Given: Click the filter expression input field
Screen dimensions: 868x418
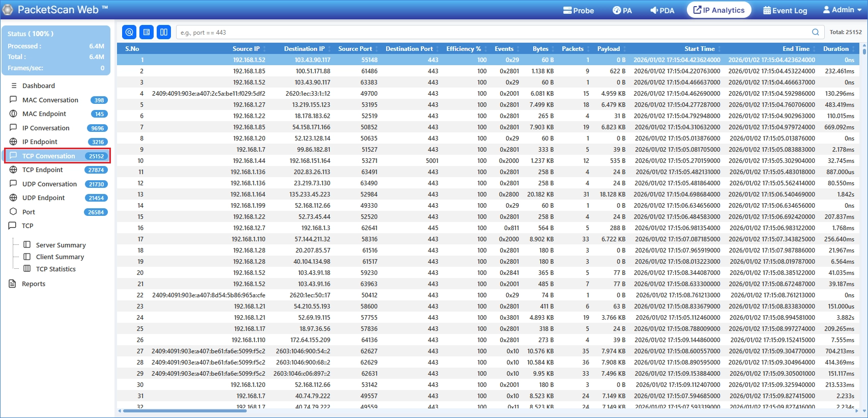Looking at the screenshot, I should pyautogui.click(x=494, y=32).
